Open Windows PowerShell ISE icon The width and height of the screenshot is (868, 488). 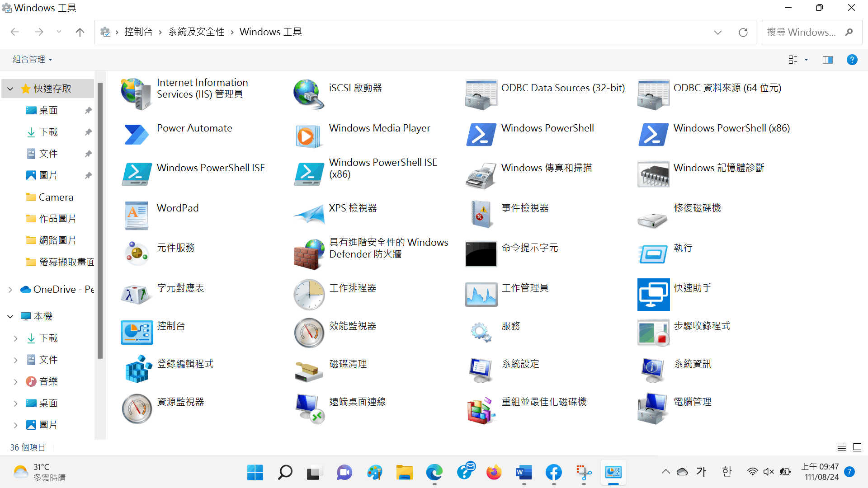coord(137,174)
